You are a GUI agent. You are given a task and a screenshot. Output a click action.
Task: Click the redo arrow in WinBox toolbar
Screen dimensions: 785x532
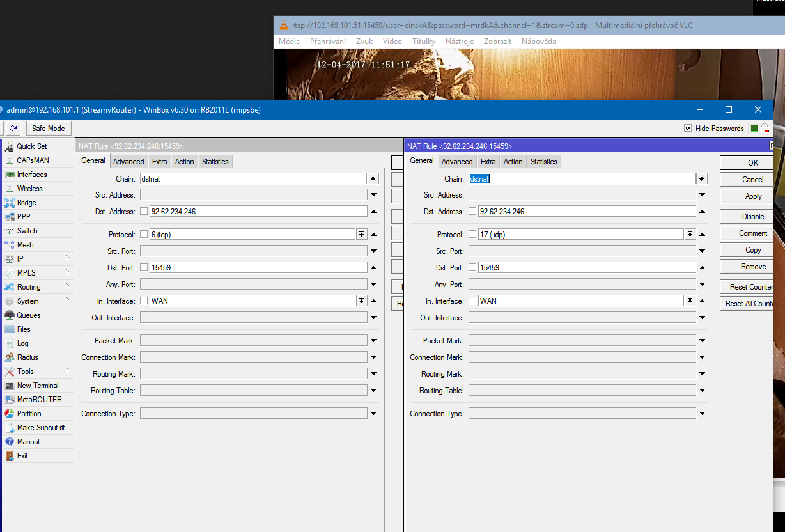(x=13, y=128)
